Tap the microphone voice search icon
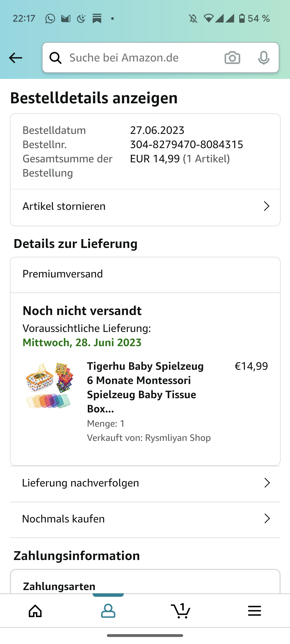Viewport: 290px width, 644px height. (263, 58)
